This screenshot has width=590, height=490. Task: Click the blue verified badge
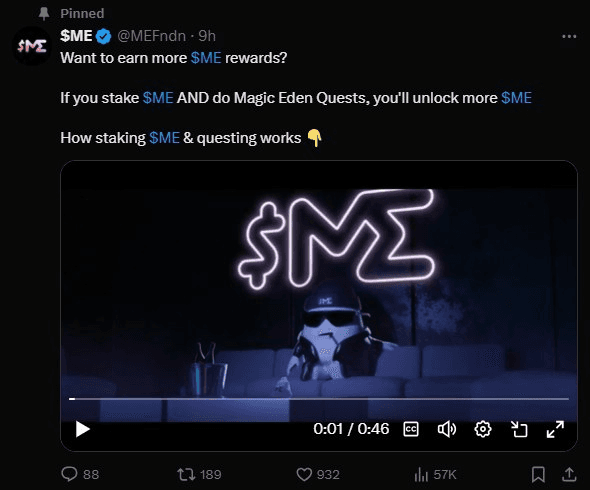103,37
